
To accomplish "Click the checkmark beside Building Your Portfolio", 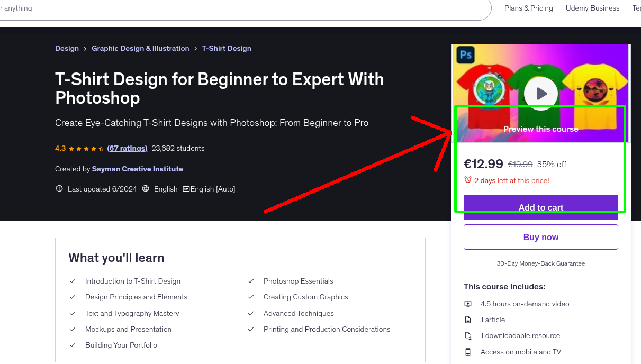I will pos(73,345).
